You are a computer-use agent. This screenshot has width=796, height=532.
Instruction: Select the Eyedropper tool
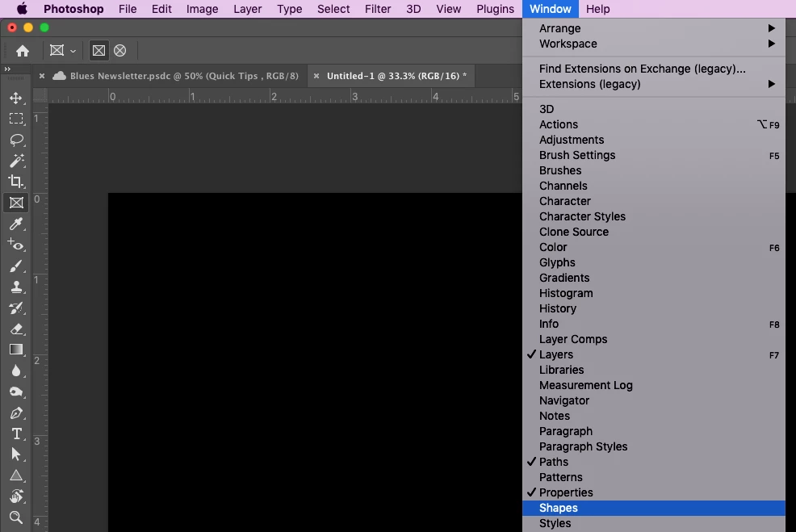click(16, 224)
